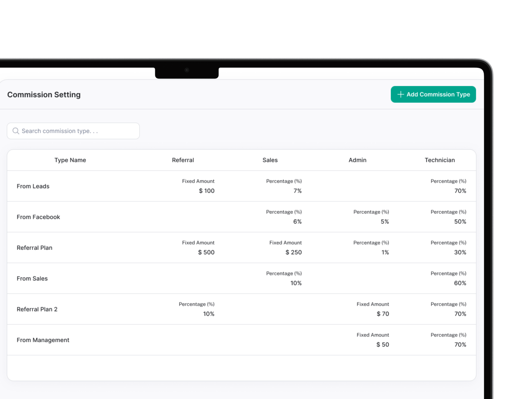Screen dimensions: 532x399
Task: Click the Commission Setting page title
Action: [44, 94]
